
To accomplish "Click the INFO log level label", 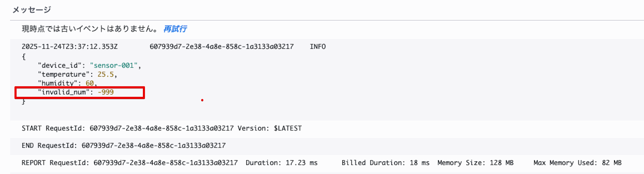I will pyautogui.click(x=317, y=47).
